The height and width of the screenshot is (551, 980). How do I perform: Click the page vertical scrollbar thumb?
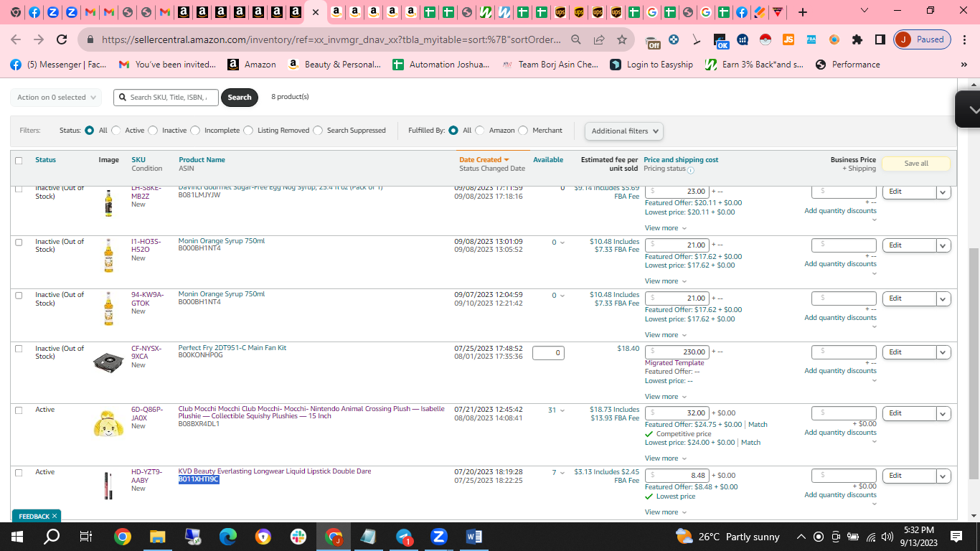tap(974, 362)
